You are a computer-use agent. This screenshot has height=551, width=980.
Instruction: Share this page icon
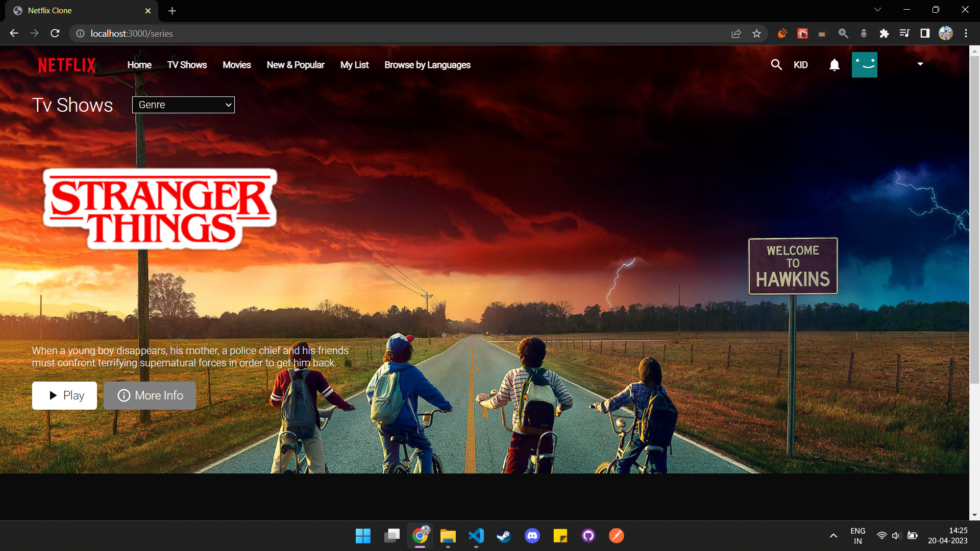click(x=736, y=33)
